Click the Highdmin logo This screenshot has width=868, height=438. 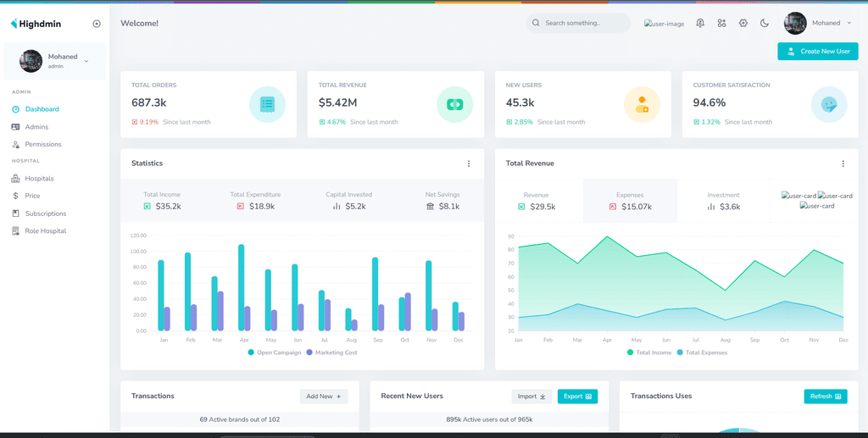[36, 24]
